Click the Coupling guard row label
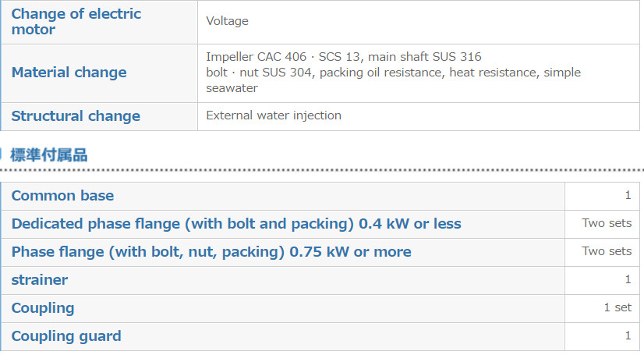The width and height of the screenshot is (644, 355). (66, 336)
